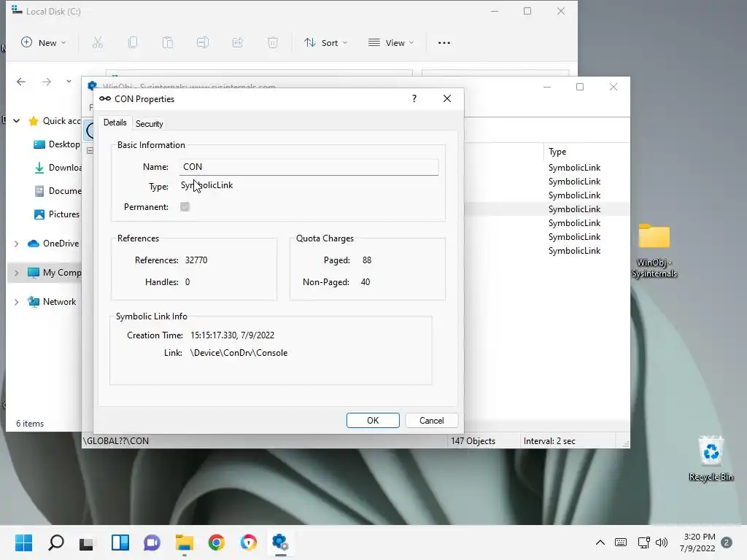
Task: Click the Name field containing CON
Action: click(x=309, y=167)
